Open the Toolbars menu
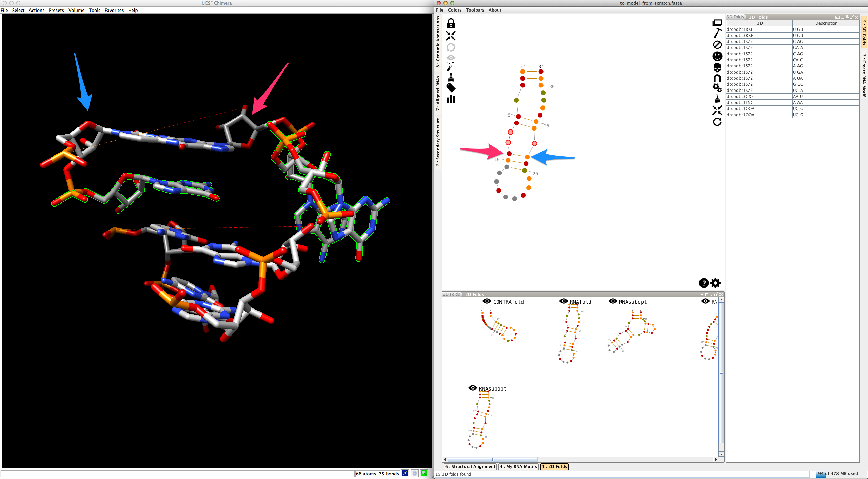The image size is (868, 479). tap(475, 10)
